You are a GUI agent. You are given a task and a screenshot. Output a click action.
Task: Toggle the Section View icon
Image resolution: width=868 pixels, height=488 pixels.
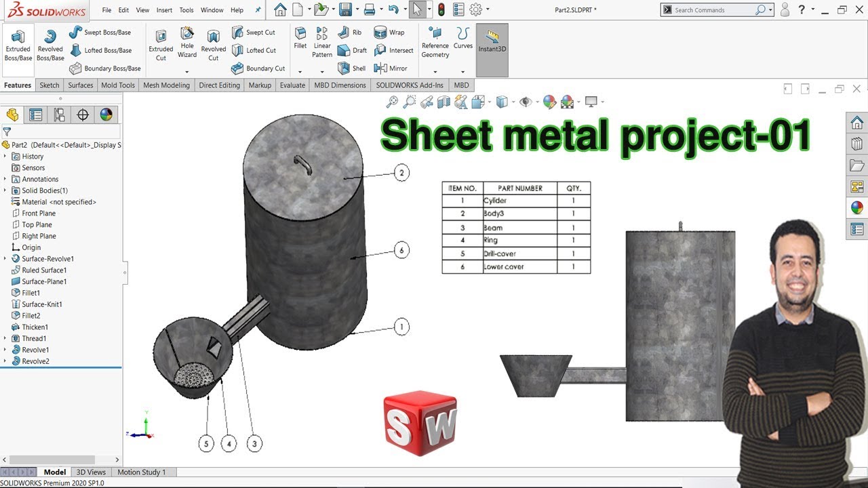click(443, 102)
